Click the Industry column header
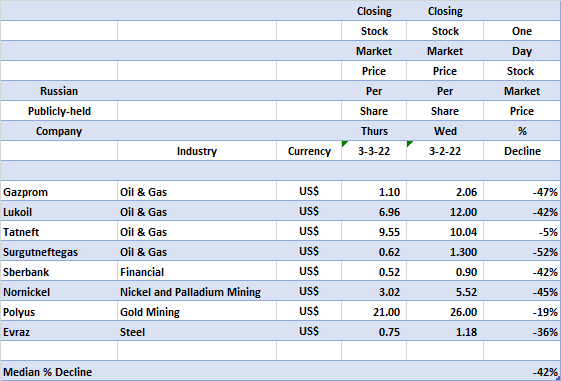This screenshot has width=561, height=381. pyautogui.click(x=197, y=151)
